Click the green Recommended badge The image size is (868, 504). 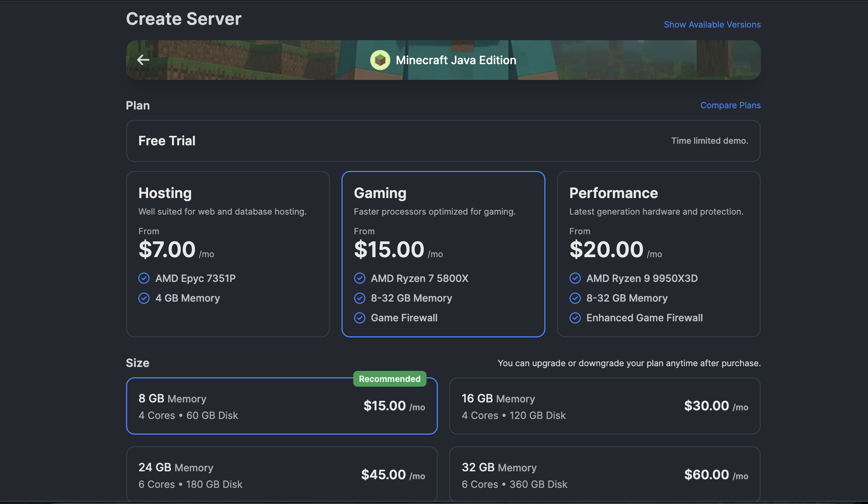tap(389, 379)
